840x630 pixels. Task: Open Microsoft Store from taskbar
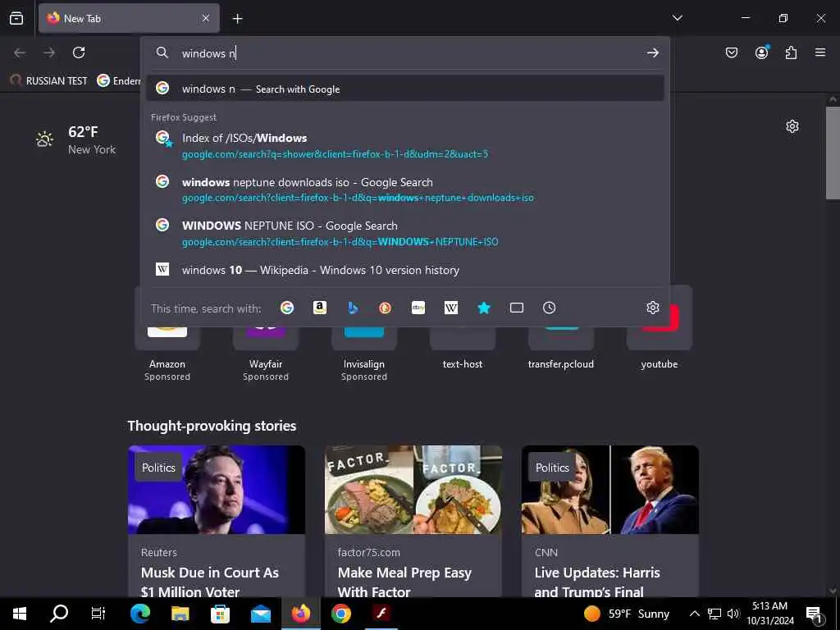(220, 614)
